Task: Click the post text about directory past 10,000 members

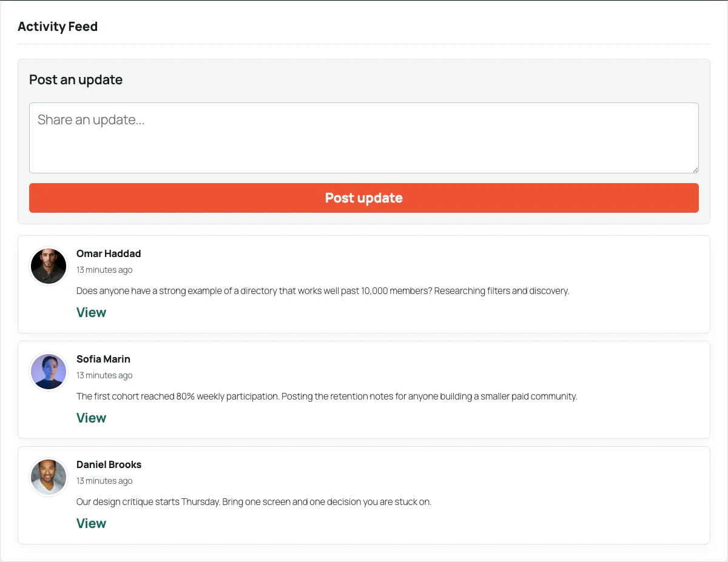Action: click(x=323, y=291)
